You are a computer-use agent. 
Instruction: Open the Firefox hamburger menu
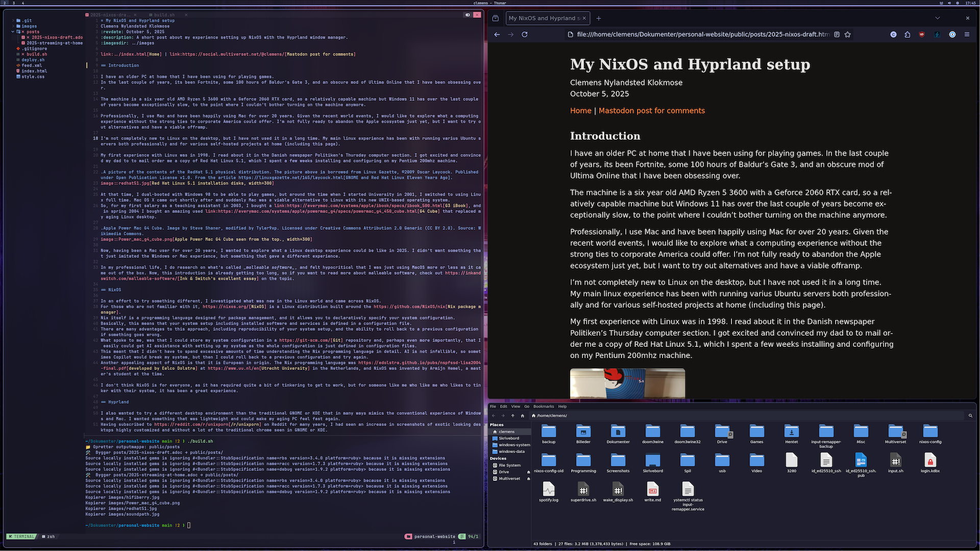coord(967,35)
